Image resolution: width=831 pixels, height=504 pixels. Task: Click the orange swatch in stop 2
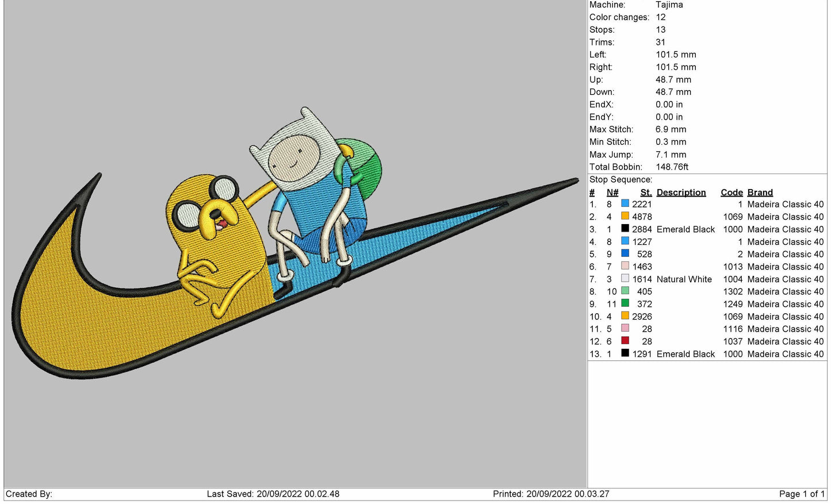point(625,216)
